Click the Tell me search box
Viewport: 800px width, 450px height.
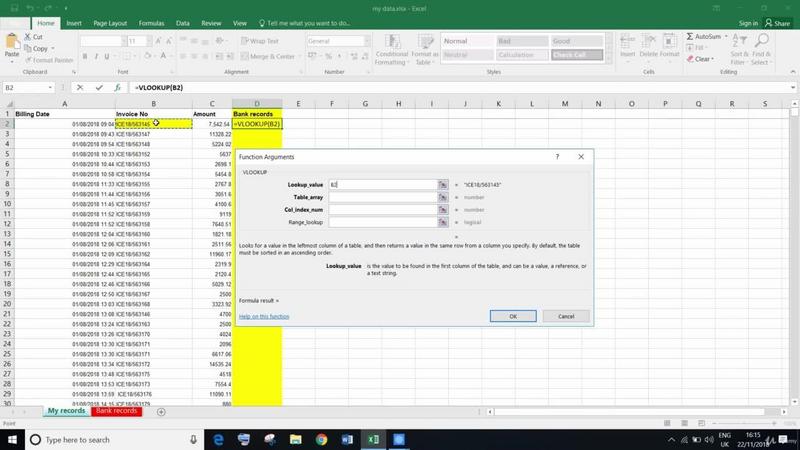click(x=304, y=23)
